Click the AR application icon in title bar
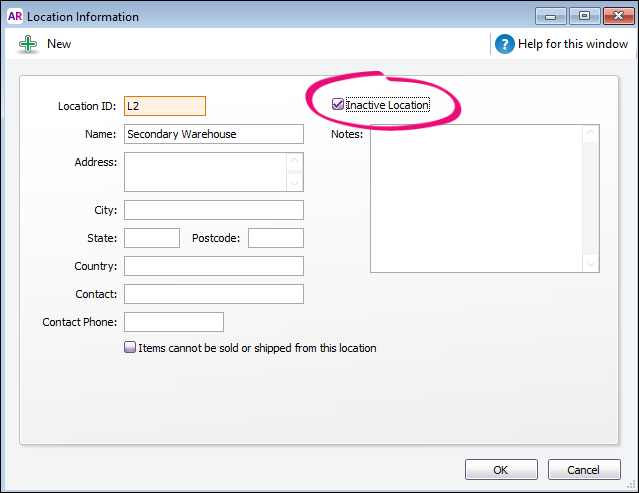 14,16
